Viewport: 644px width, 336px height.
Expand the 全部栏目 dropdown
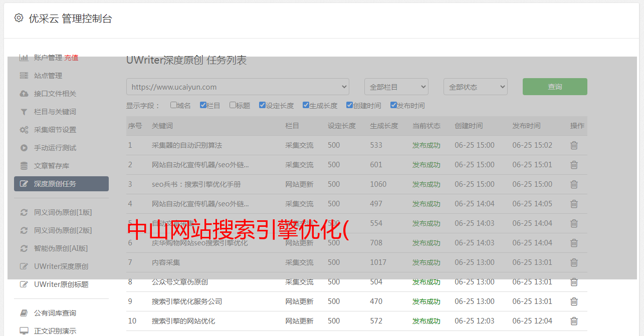click(396, 87)
